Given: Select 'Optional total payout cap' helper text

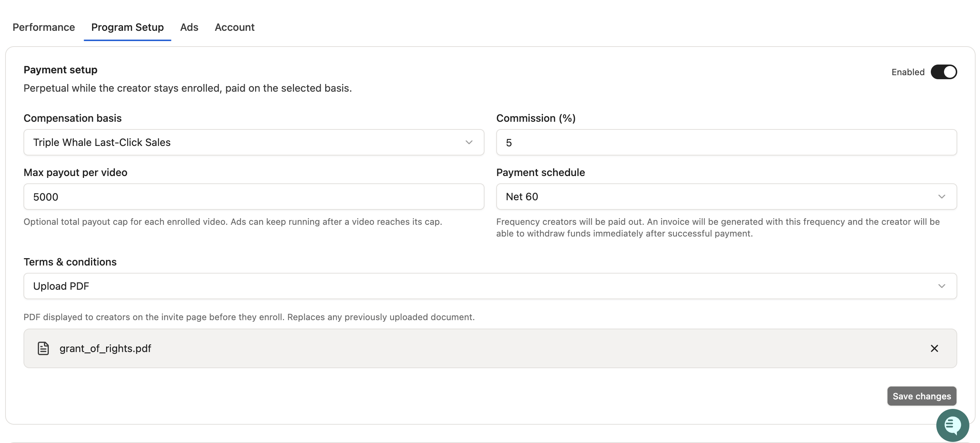Looking at the screenshot, I should point(233,222).
